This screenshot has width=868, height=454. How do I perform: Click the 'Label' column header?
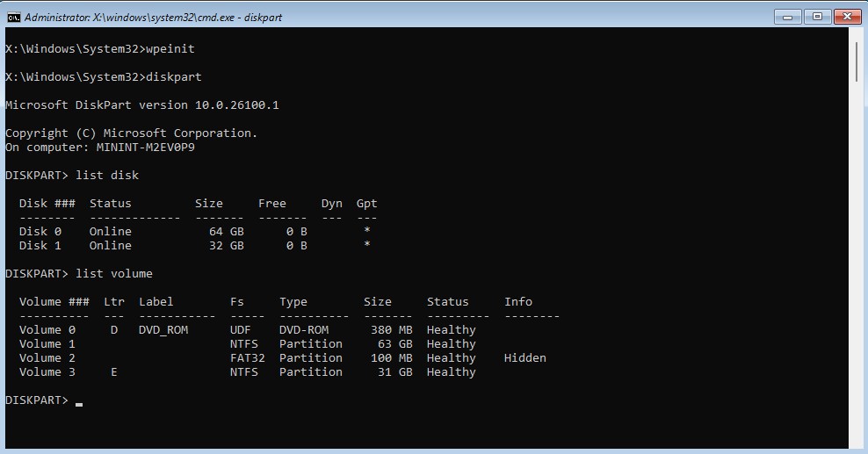click(x=156, y=302)
